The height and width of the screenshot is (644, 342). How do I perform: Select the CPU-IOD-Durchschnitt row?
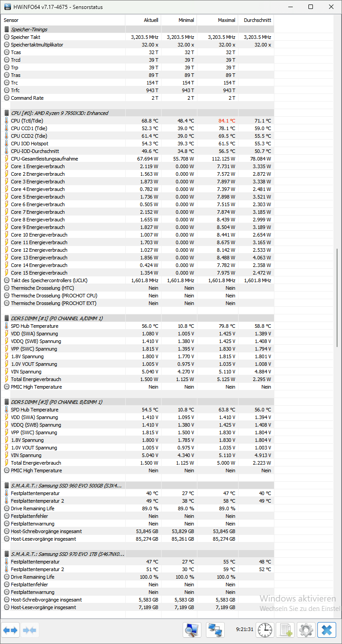(137, 151)
